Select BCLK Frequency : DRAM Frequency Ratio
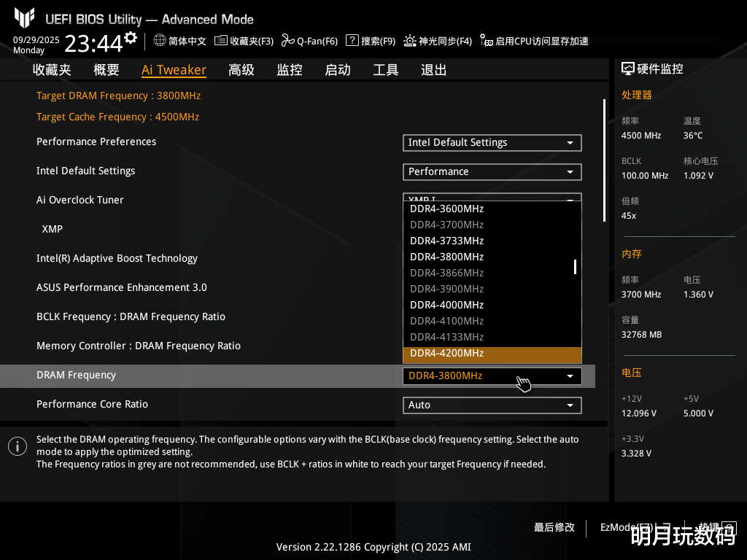This screenshot has width=747, height=560. (131, 317)
